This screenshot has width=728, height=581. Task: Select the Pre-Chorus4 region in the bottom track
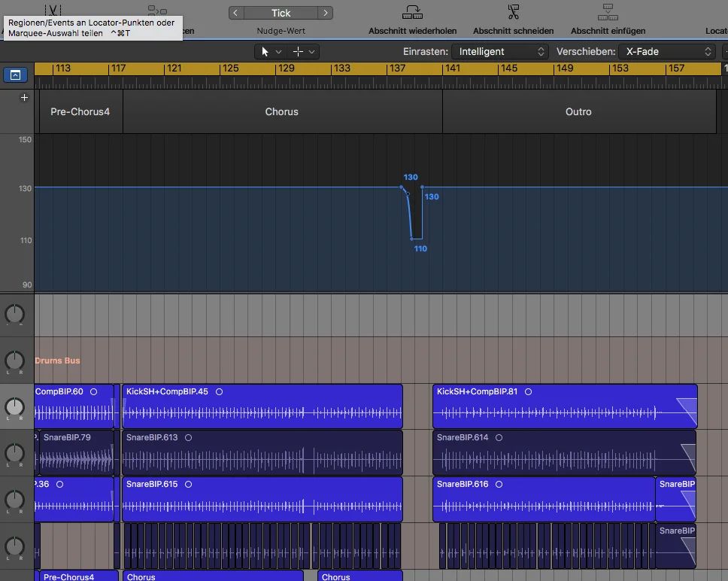pyautogui.click(x=79, y=576)
